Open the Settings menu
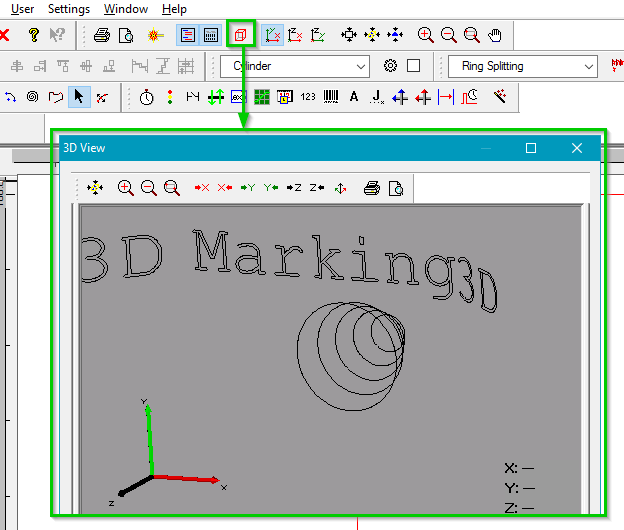 click(x=69, y=9)
